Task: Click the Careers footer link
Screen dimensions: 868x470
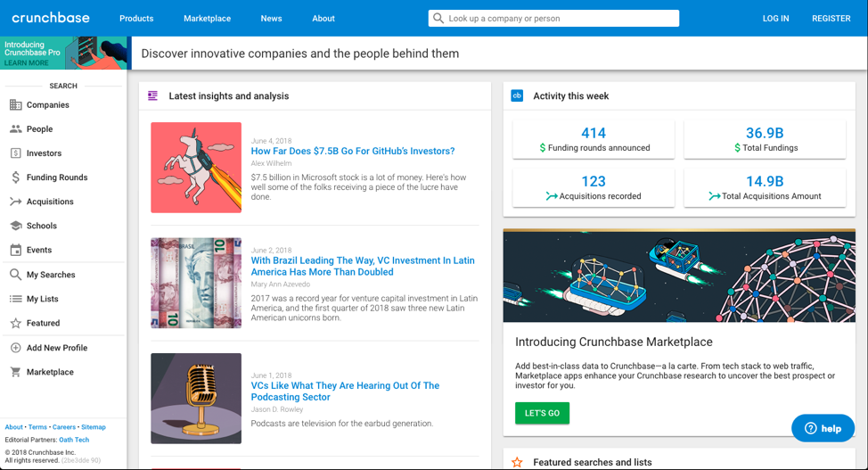Action: click(x=63, y=427)
